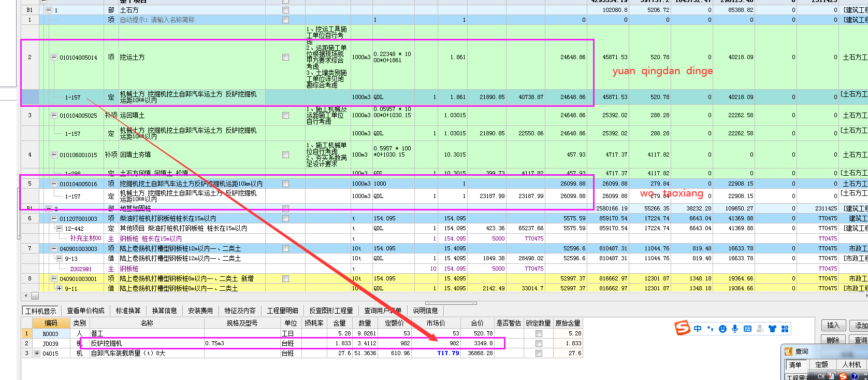868x380 pixels.
Task: Click the 查询 window title icon
Action: (x=789, y=351)
